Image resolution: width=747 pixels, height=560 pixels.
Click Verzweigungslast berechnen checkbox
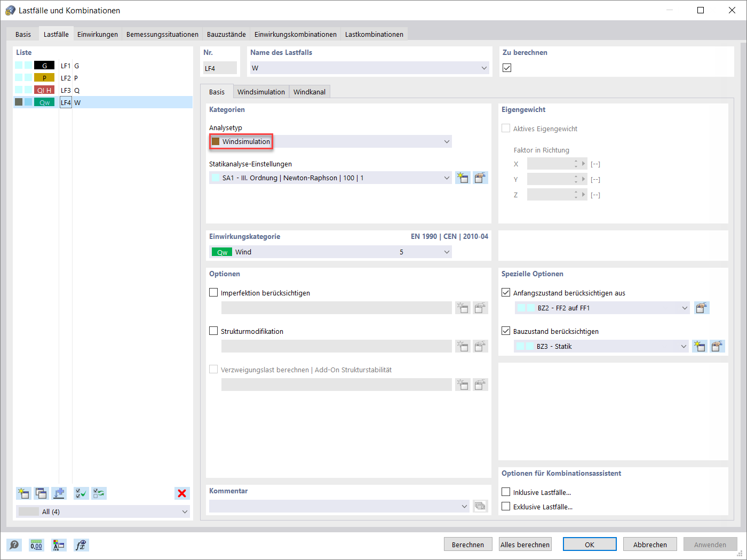coord(213,369)
